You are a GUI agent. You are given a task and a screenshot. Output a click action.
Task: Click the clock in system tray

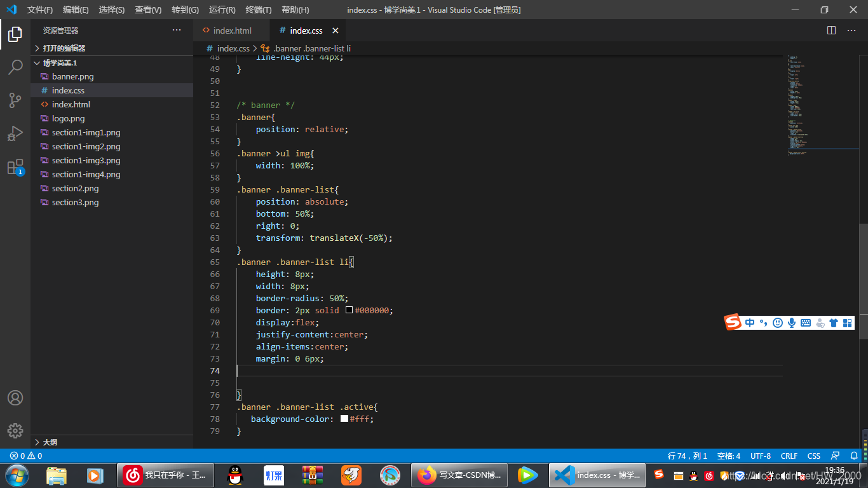tap(834, 475)
